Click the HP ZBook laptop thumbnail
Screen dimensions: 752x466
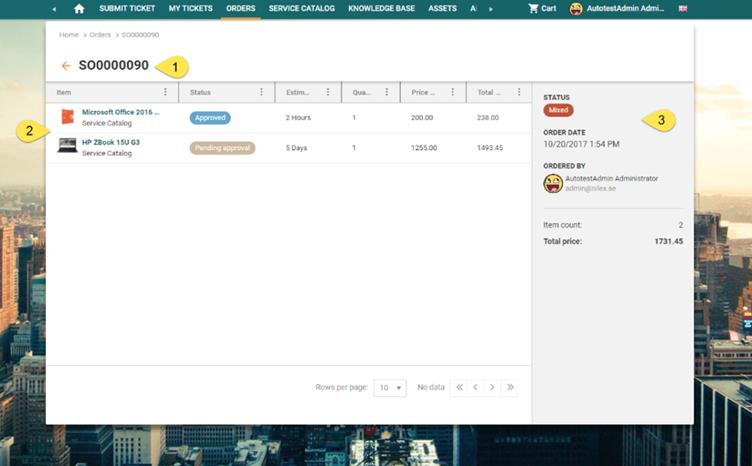click(67, 147)
